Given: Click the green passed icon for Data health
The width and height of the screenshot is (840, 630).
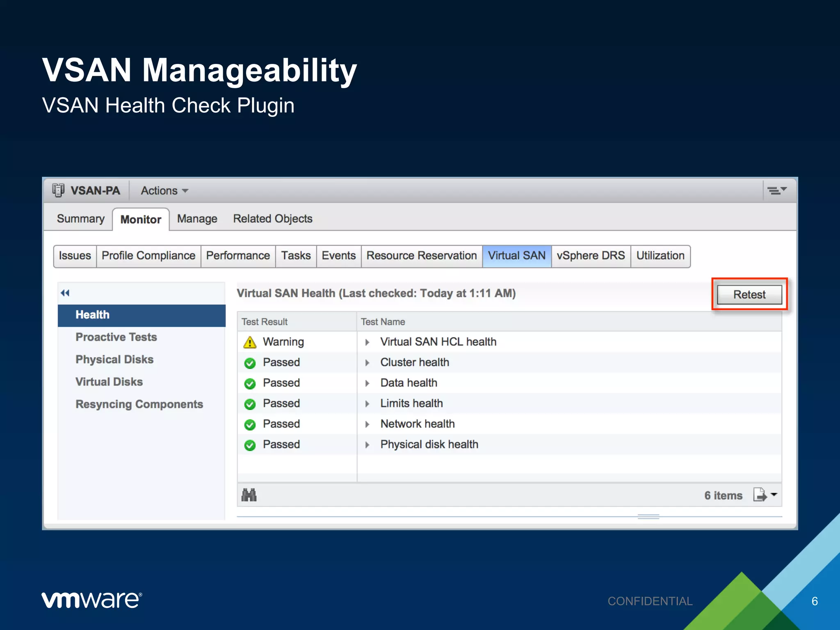Looking at the screenshot, I should coord(250,383).
